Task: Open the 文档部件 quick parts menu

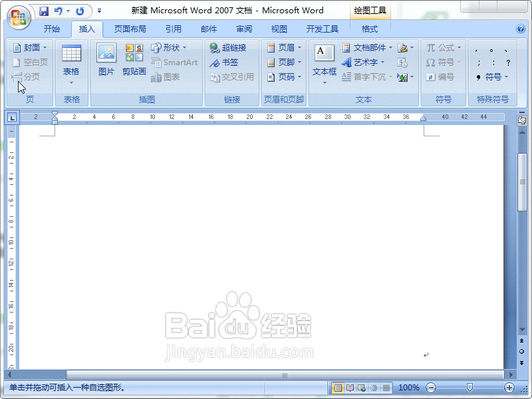Action: tap(367, 48)
